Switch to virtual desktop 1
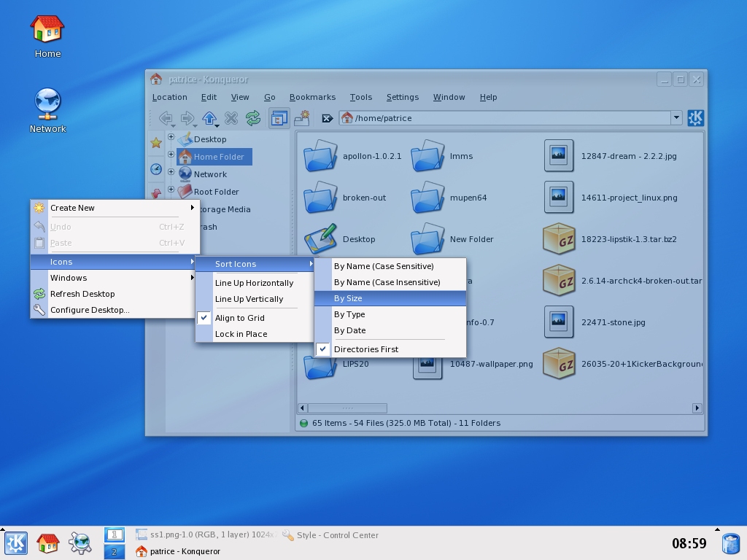 [x=115, y=534]
